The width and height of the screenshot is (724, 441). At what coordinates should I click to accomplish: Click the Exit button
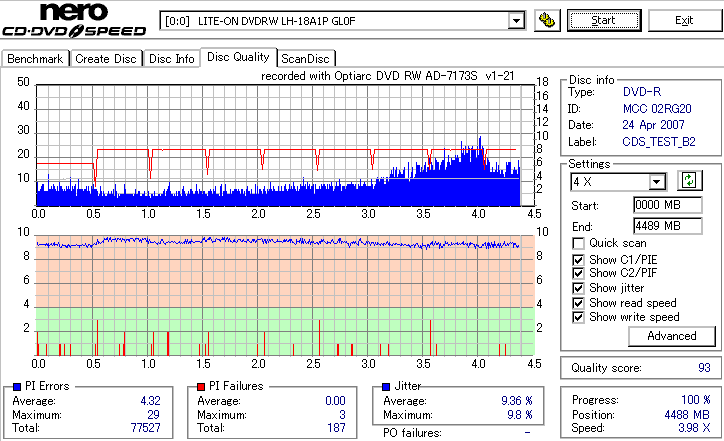pyautogui.click(x=684, y=20)
